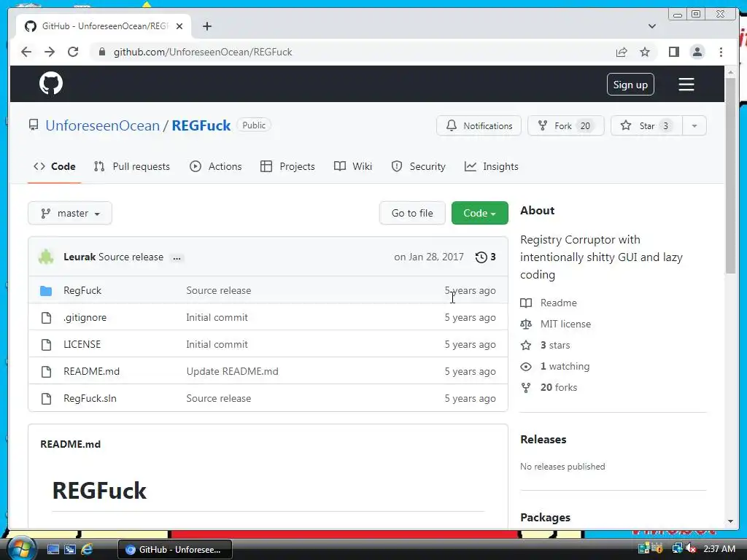Click Leurak author name on commit
This screenshot has width=747, height=560.
(x=80, y=257)
